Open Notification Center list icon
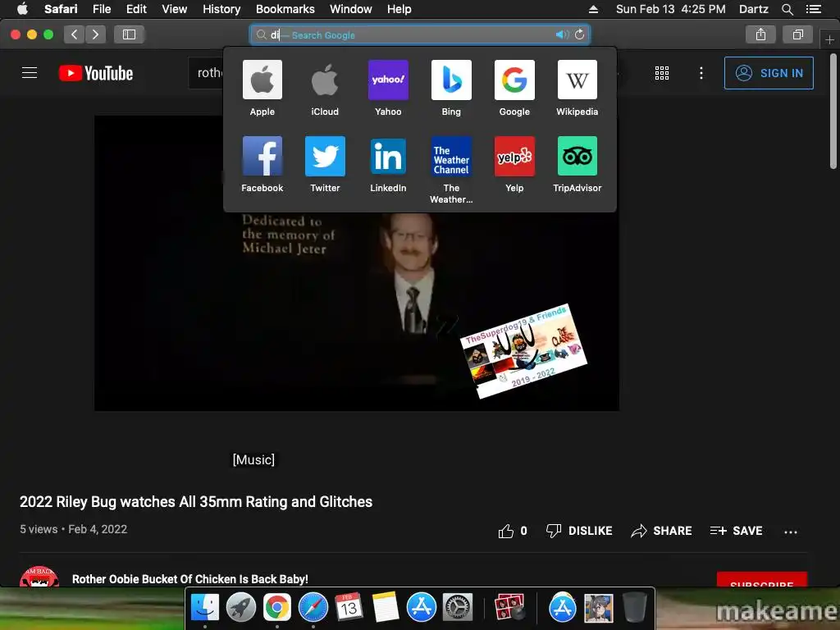The height and width of the screenshot is (630, 840). pos(813,9)
